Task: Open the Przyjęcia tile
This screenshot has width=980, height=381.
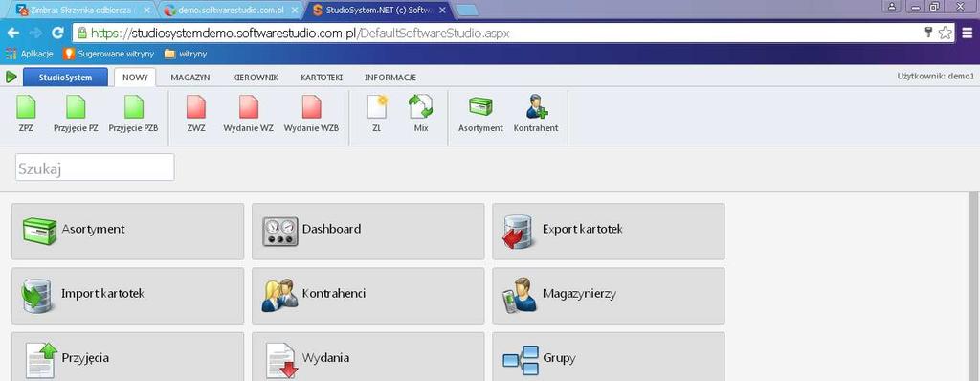Action: click(x=127, y=357)
